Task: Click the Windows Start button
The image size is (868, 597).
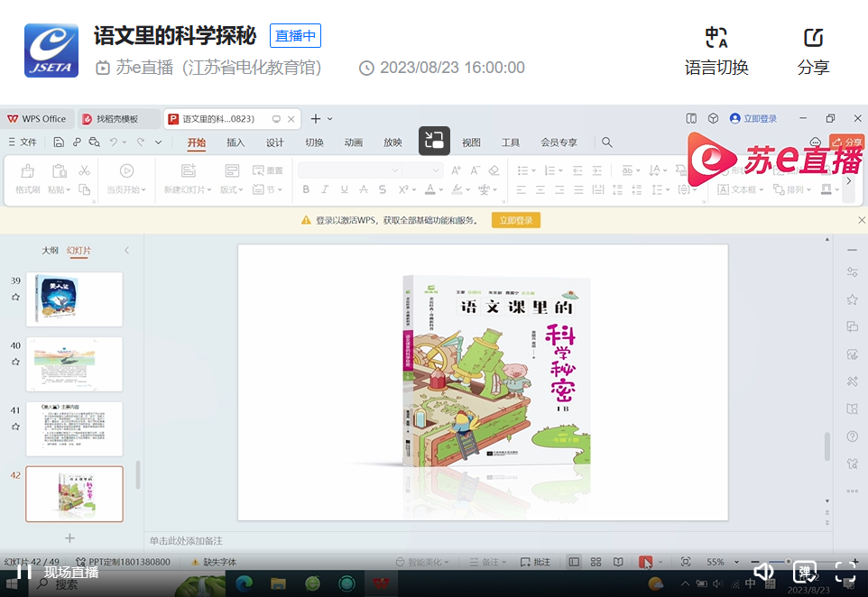Action: [12, 584]
